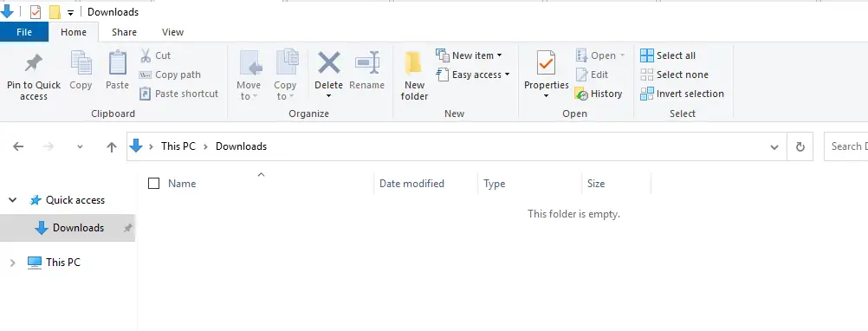Click Invert selection in ribbon

(x=682, y=94)
